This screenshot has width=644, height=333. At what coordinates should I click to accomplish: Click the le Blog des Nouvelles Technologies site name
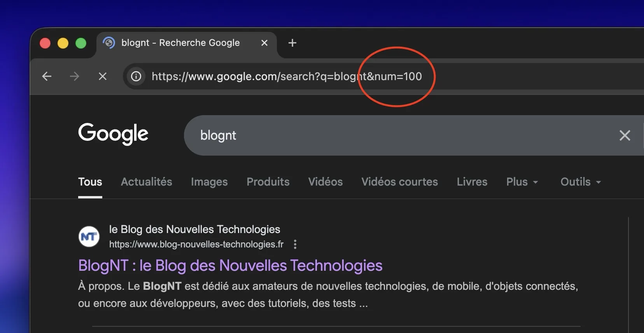click(194, 230)
